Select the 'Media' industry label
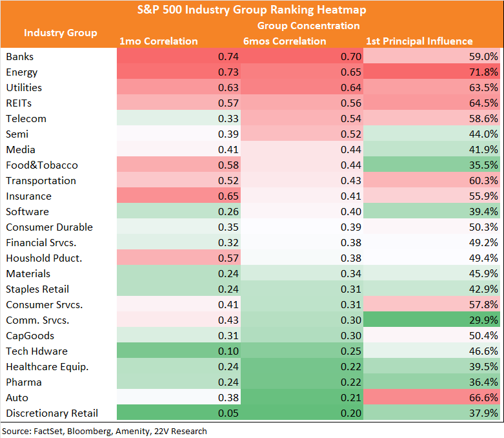 pyautogui.click(x=21, y=150)
